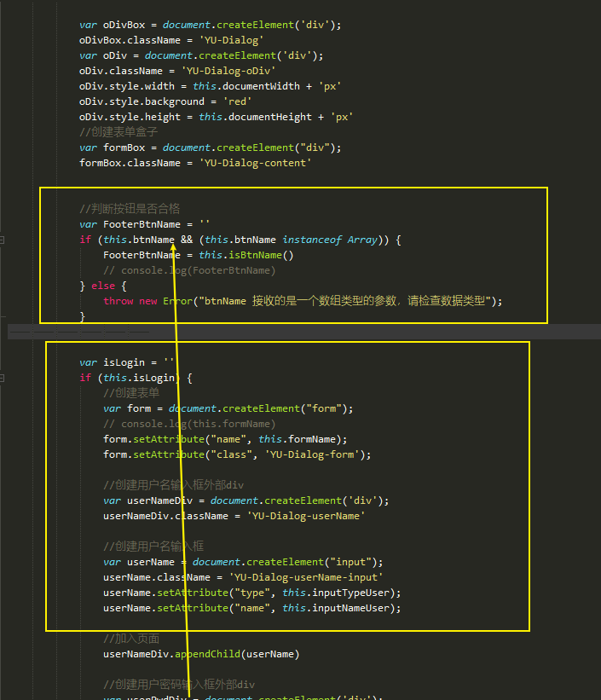
Task: Click the comment '//创建表单盒子'
Action: pyautogui.click(x=118, y=132)
